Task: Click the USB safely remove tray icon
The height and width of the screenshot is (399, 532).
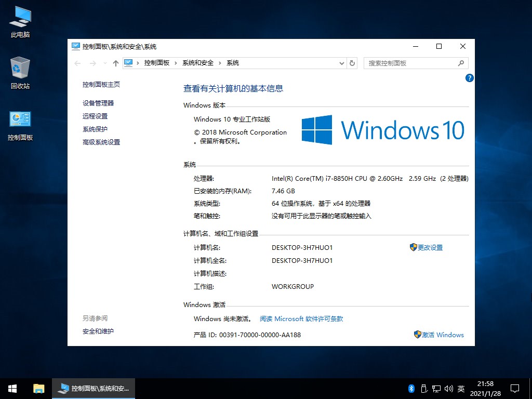Action: [424, 389]
